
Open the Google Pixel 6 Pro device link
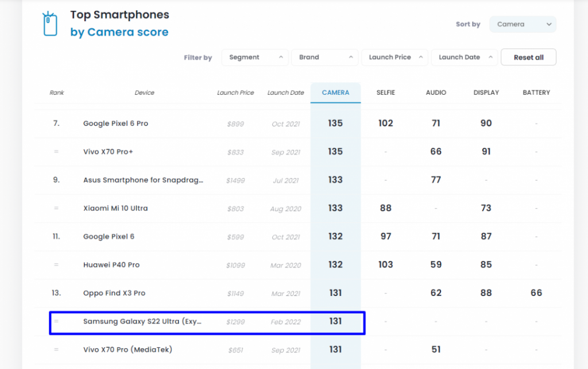point(115,124)
